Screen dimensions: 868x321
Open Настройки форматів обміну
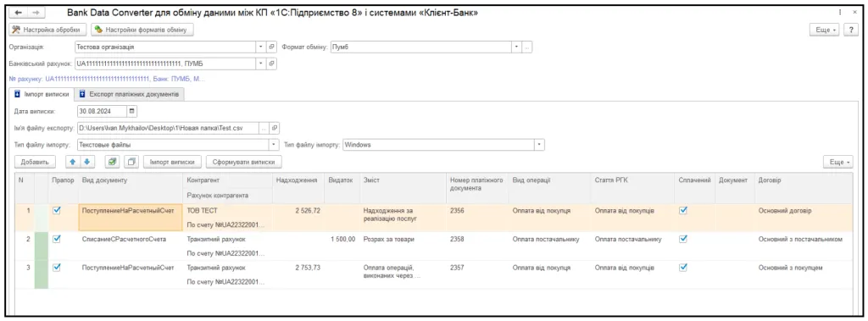(x=142, y=30)
